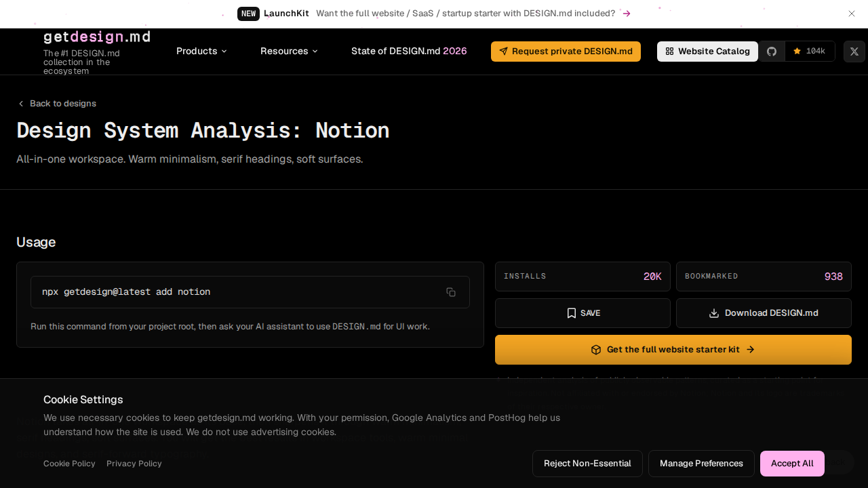
Task: Copy the npx command with the copy icon
Action: [451, 292]
